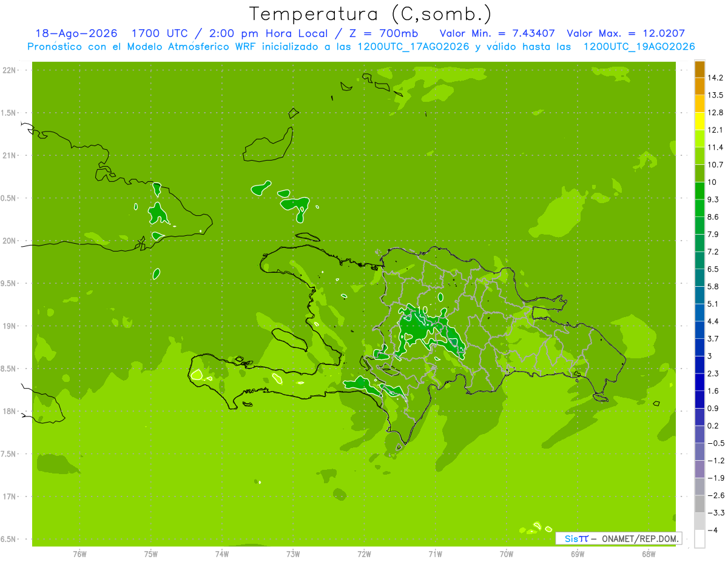Click the '74W' longitude label

[221, 554]
